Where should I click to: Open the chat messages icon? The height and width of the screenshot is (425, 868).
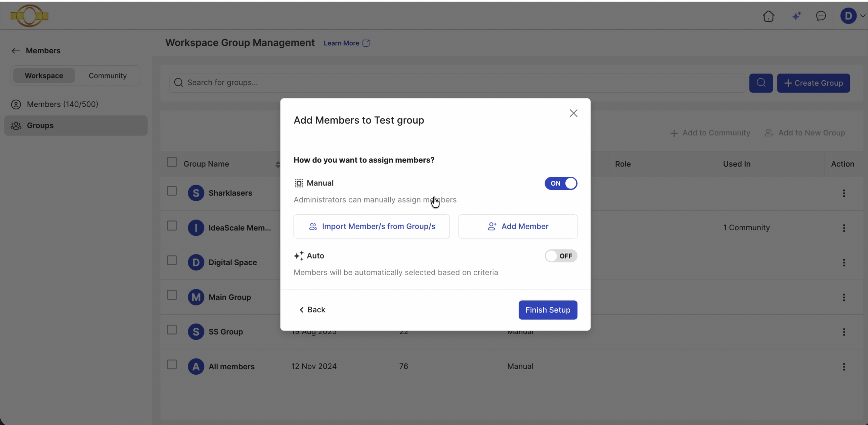[x=821, y=16]
